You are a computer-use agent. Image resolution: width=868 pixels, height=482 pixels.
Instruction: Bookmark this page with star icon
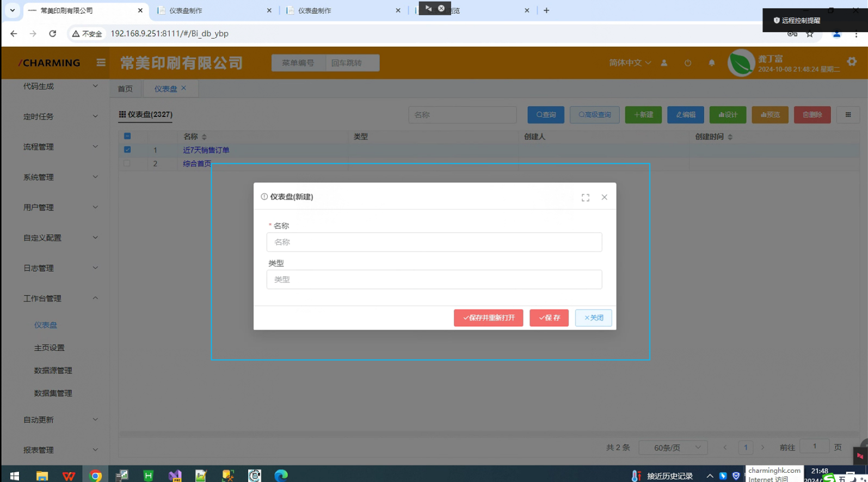coord(810,34)
